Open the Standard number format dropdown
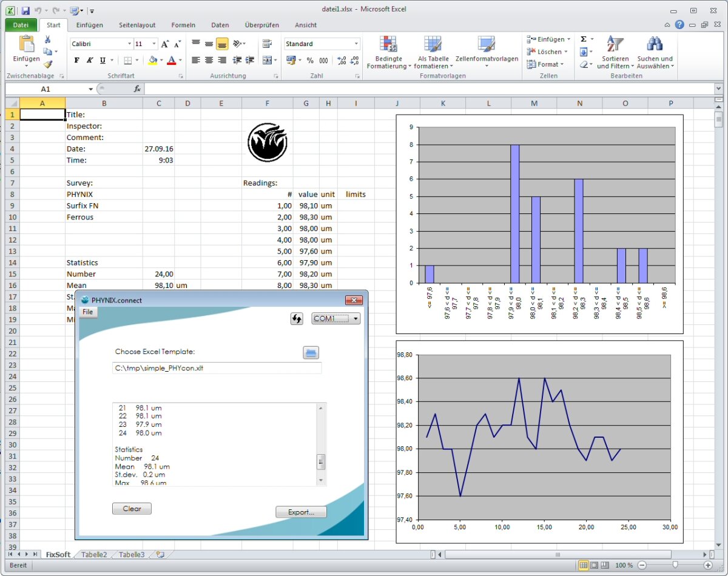This screenshot has height=576, width=728. coord(356,44)
